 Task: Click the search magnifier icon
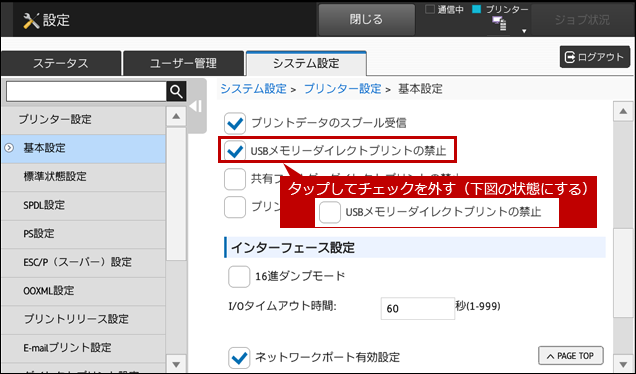(176, 92)
